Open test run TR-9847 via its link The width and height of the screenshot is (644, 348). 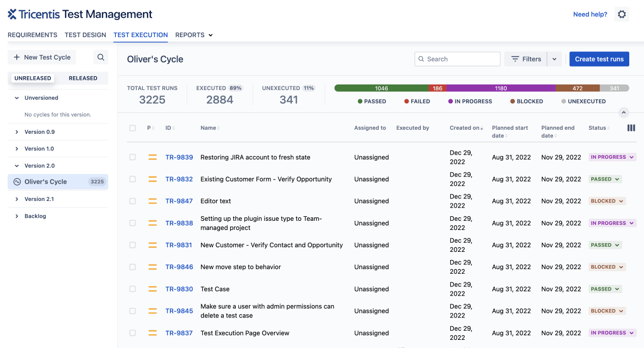tap(179, 201)
